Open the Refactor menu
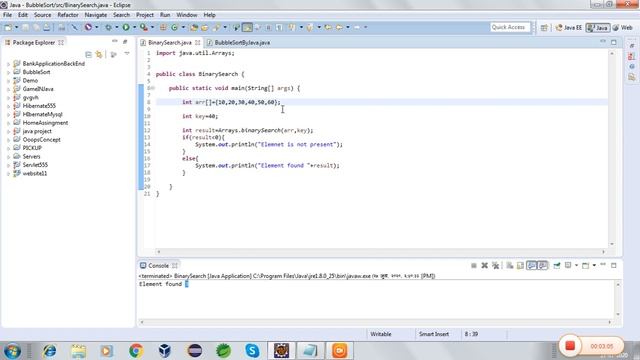 [x=68, y=15]
